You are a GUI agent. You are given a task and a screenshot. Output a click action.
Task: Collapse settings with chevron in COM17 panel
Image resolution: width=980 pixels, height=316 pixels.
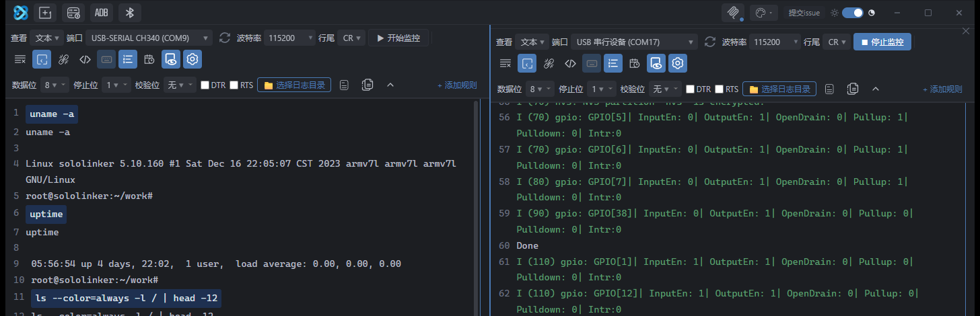(x=876, y=89)
